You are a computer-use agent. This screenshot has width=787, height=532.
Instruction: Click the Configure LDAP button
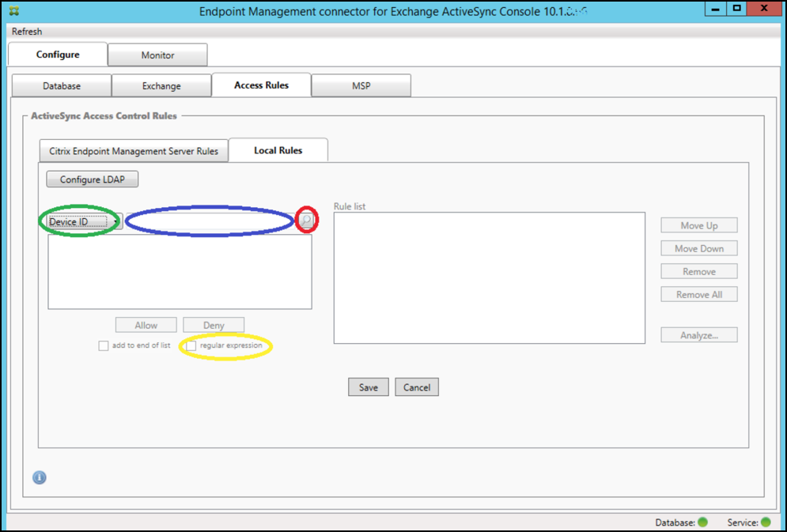pyautogui.click(x=93, y=179)
